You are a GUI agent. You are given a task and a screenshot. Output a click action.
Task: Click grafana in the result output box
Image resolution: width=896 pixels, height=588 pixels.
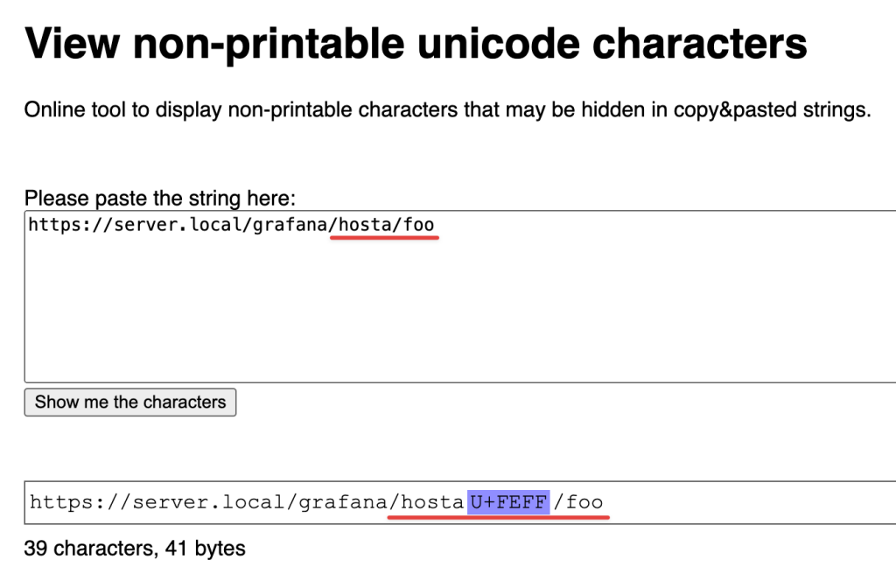pos(343,502)
